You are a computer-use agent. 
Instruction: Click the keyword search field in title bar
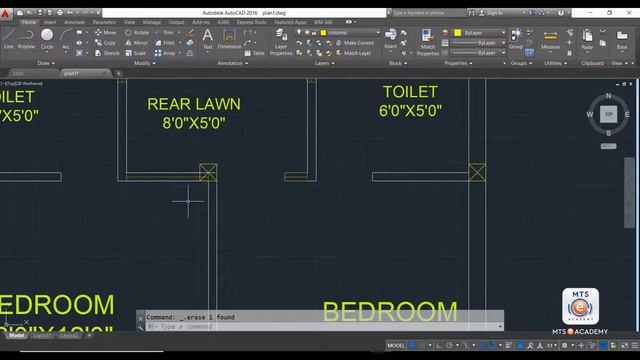(x=428, y=13)
